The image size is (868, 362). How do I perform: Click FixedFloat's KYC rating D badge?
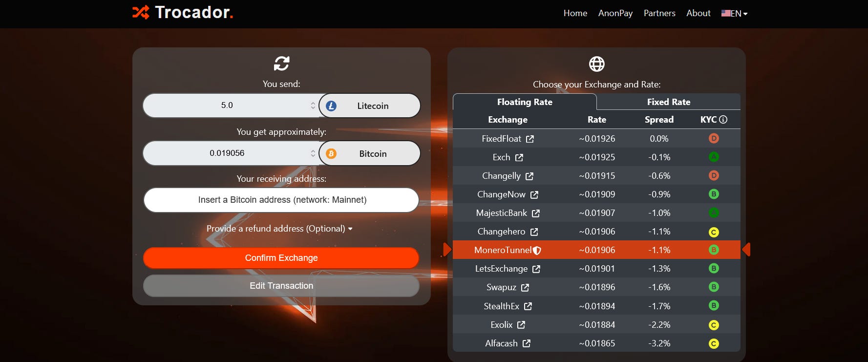[x=714, y=138]
